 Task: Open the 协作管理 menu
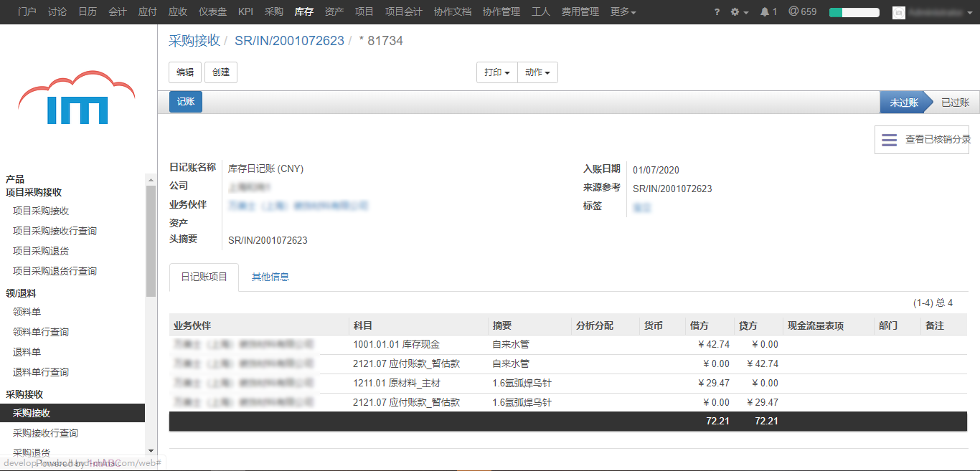501,12
